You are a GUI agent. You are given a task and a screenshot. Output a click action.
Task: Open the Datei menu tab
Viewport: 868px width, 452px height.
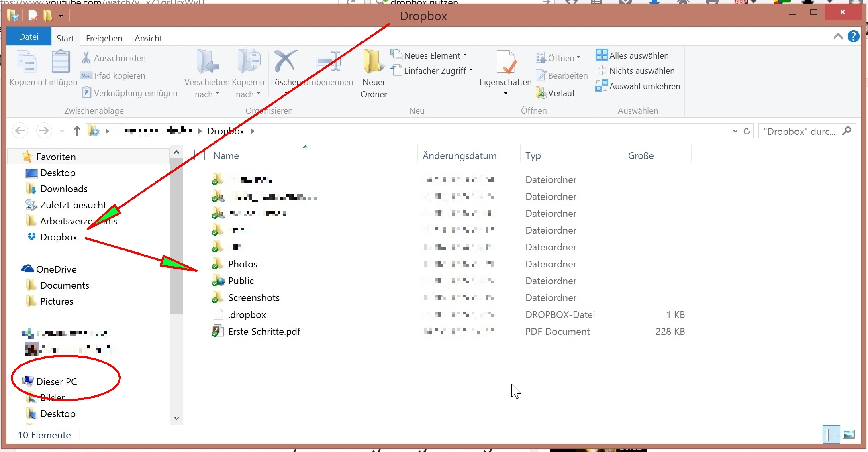click(x=29, y=37)
